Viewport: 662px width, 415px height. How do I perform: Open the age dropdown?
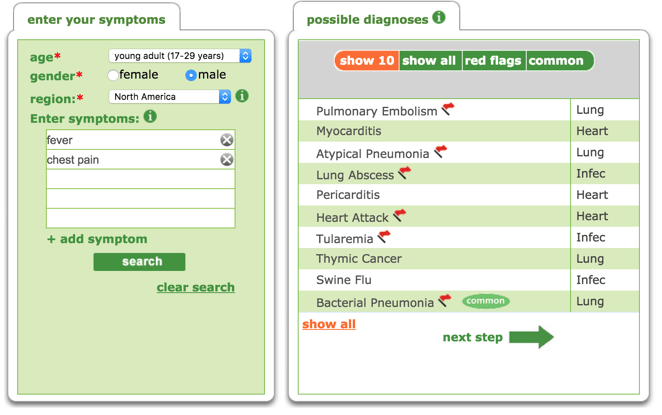180,56
